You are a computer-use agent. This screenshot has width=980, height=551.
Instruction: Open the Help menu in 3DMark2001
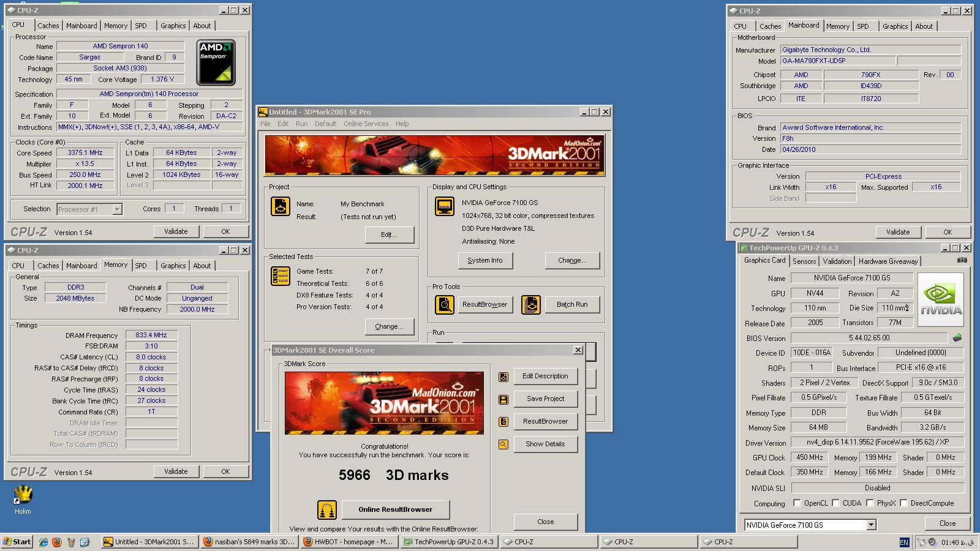402,124
